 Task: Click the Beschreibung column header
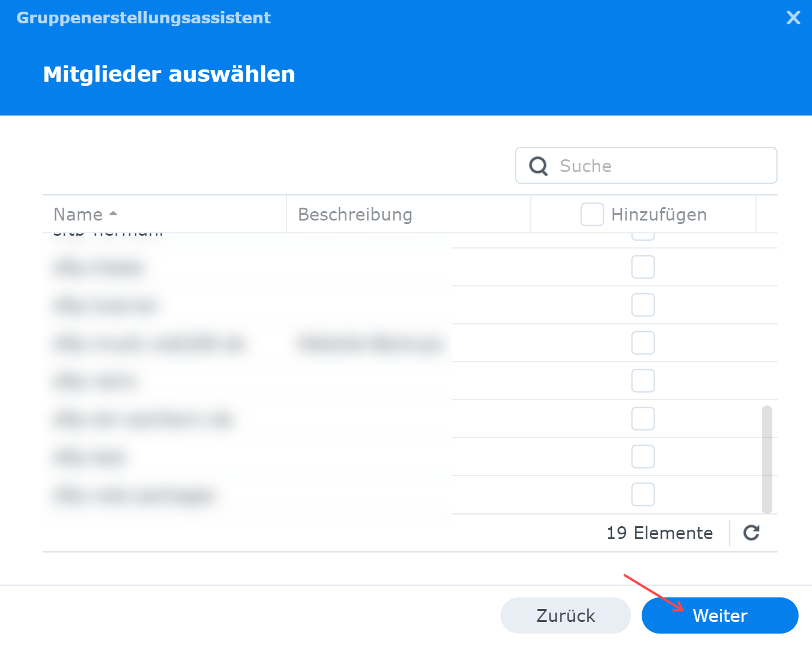coord(355,215)
